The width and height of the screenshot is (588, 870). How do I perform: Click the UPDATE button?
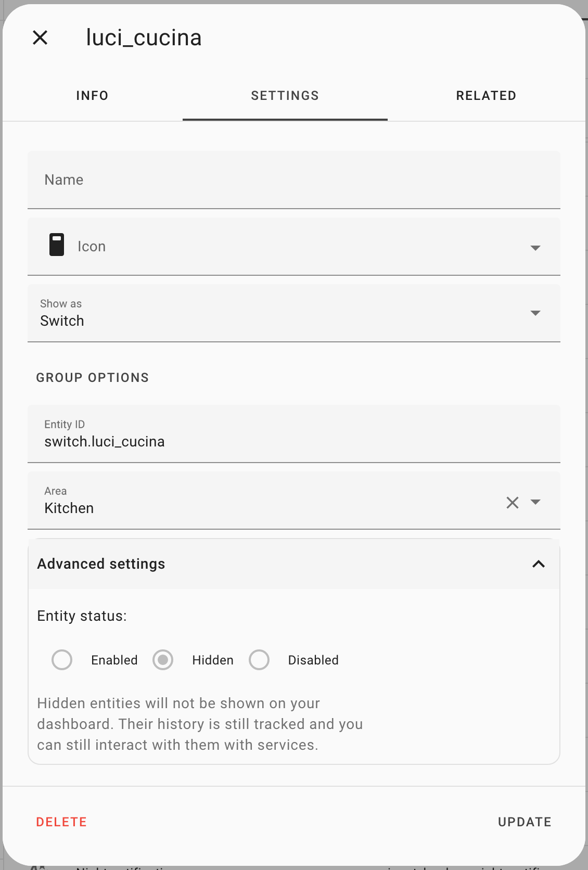click(525, 822)
